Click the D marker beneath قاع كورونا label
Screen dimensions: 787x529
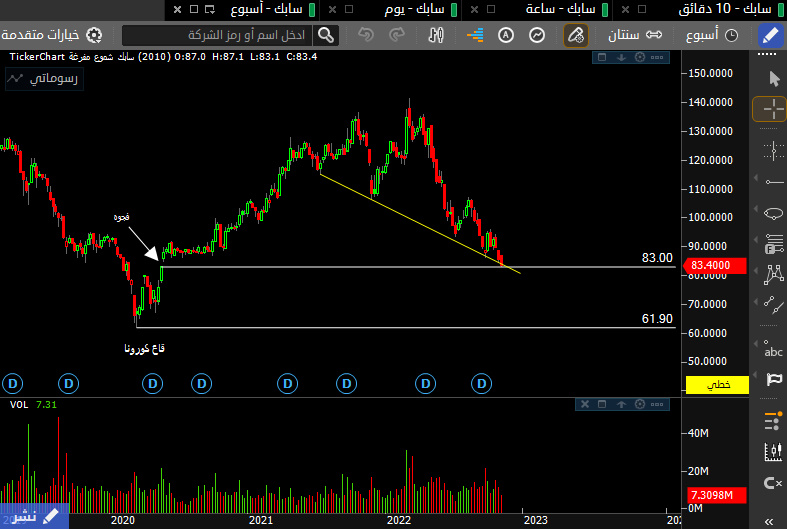pyautogui.click(x=153, y=384)
